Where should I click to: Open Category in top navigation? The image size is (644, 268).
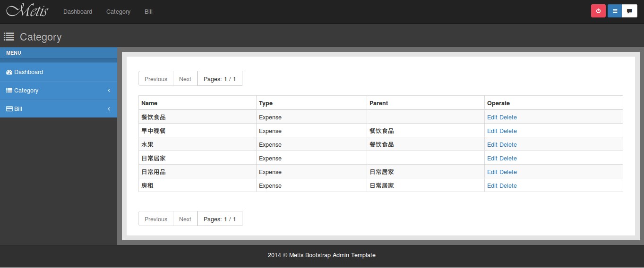click(x=118, y=11)
